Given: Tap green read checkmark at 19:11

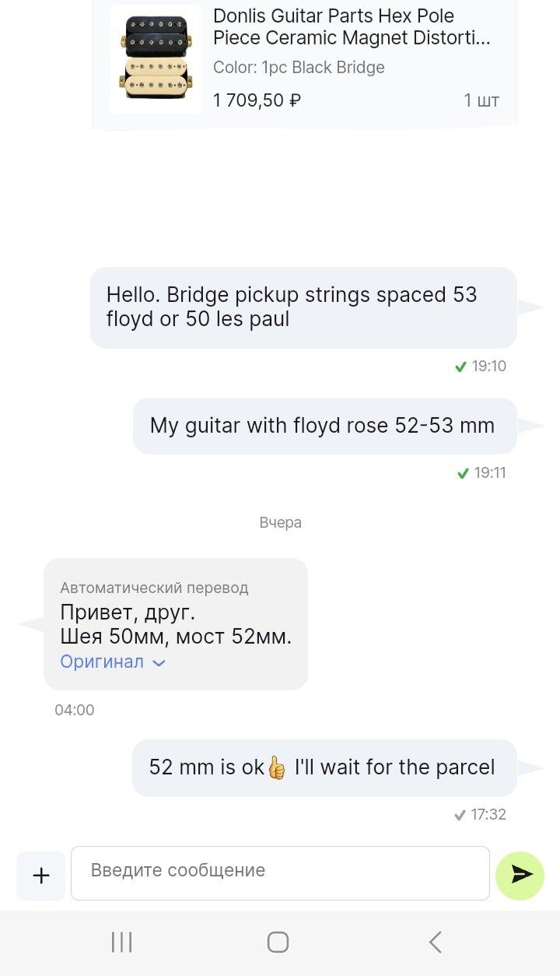Looking at the screenshot, I should pyautogui.click(x=461, y=472).
